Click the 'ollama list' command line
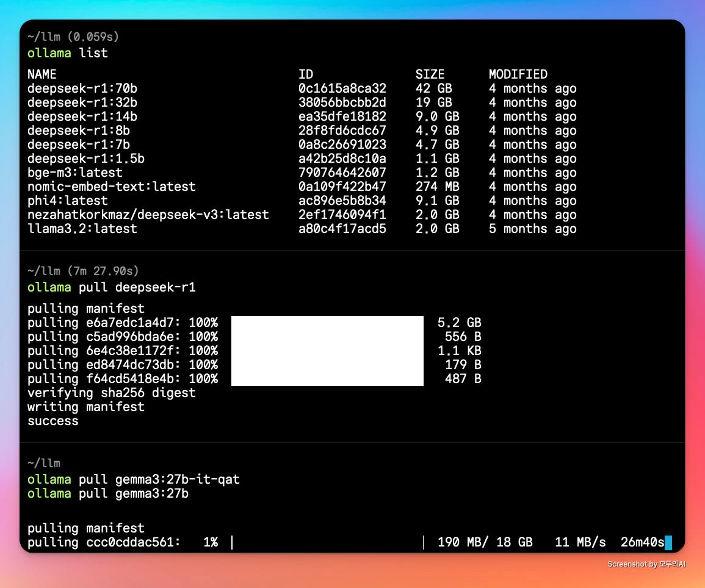705x588 pixels. point(67,53)
